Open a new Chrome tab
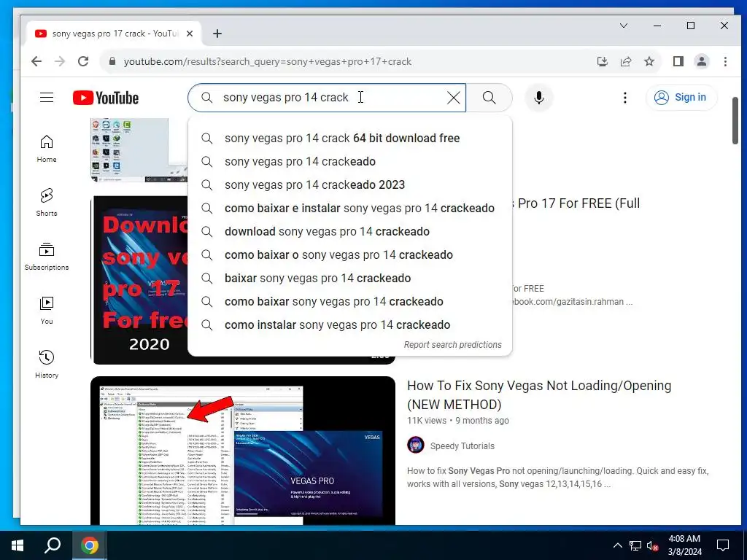Image resolution: width=747 pixels, height=560 pixels. 217,34
